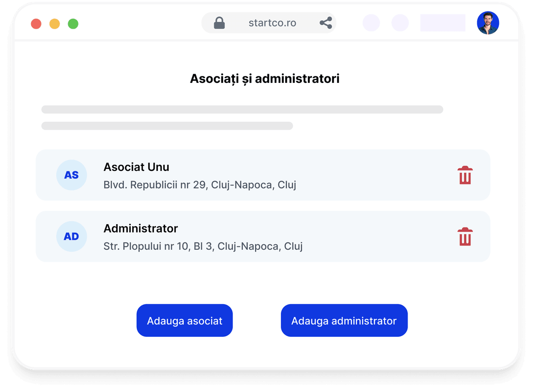533x392 pixels.
Task: Click the padlock icon beside startco.ro
Action: 219,23
